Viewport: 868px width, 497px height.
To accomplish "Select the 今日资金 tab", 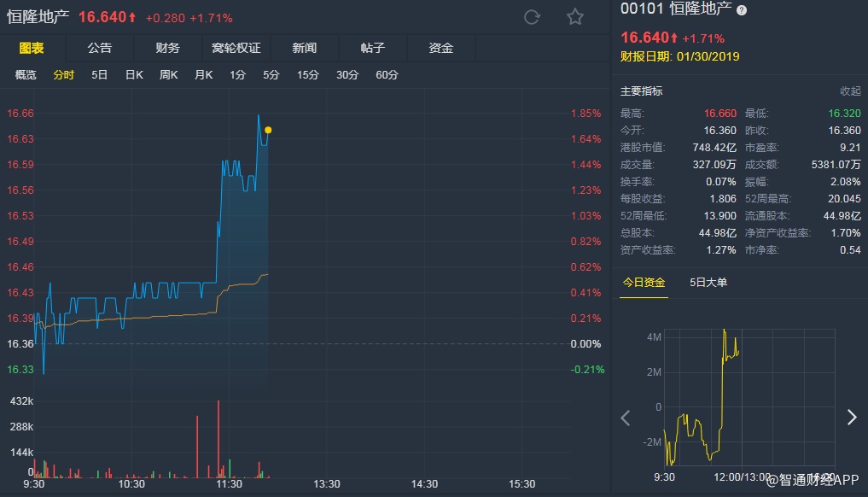I will [644, 283].
